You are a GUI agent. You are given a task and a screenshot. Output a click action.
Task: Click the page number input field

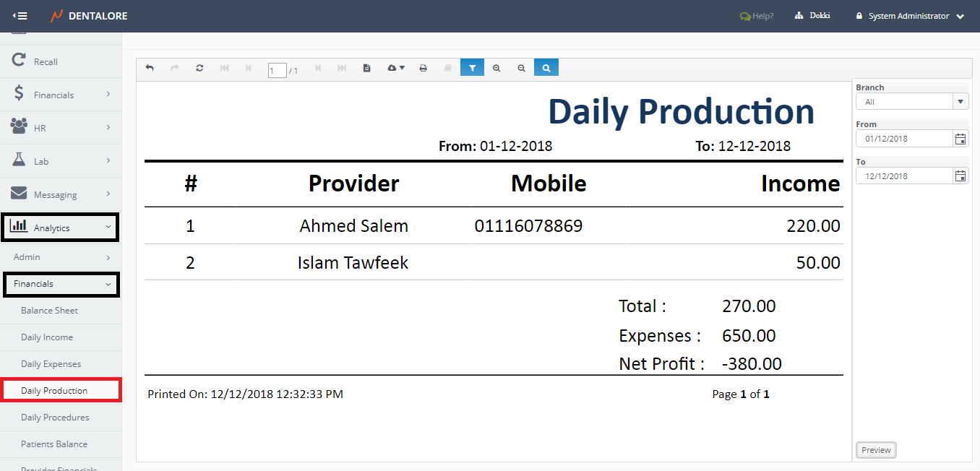[277, 70]
